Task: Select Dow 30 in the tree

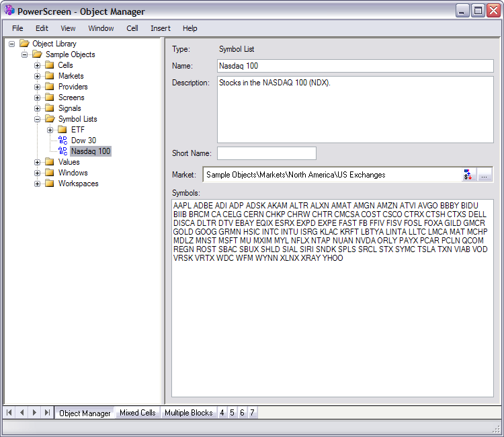Action: [83, 141]
